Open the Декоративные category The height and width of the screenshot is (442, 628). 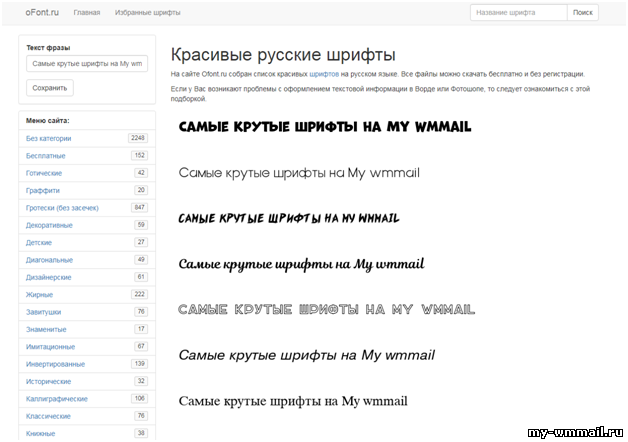(x=49, y=225)
